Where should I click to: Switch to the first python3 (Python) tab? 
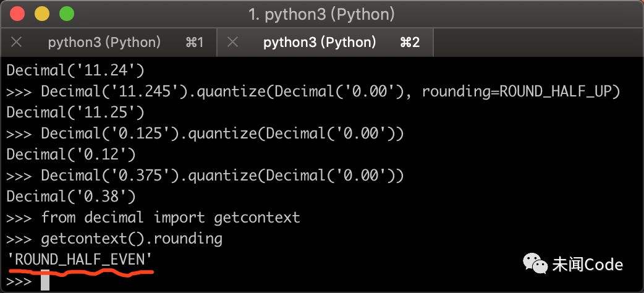pyautogui.click(x=104, y=43)
